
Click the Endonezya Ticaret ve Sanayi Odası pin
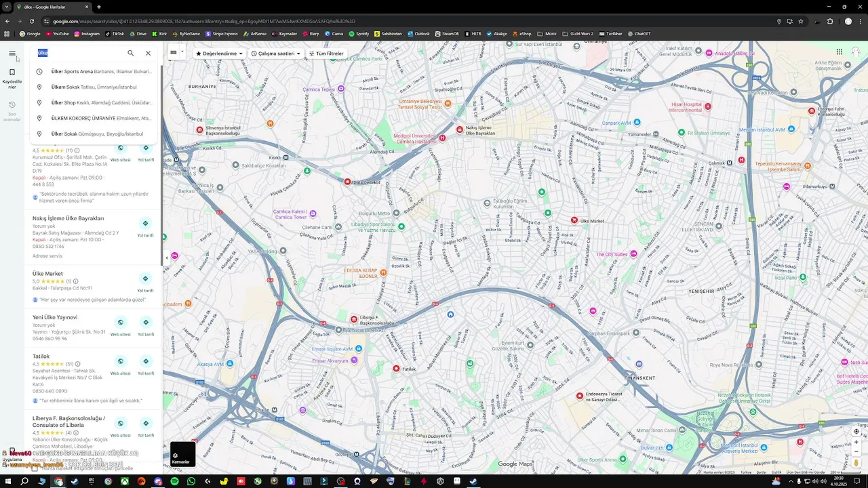tap(580, 396)
